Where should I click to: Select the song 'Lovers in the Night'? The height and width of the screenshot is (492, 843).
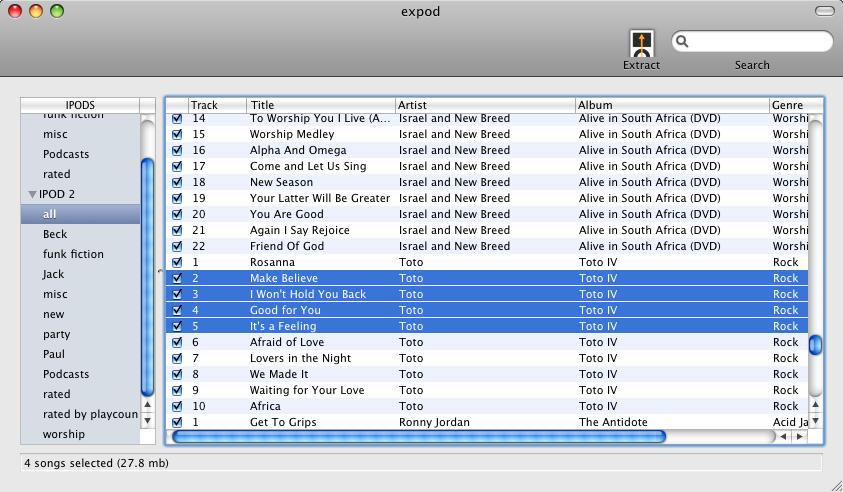[300, 358]
